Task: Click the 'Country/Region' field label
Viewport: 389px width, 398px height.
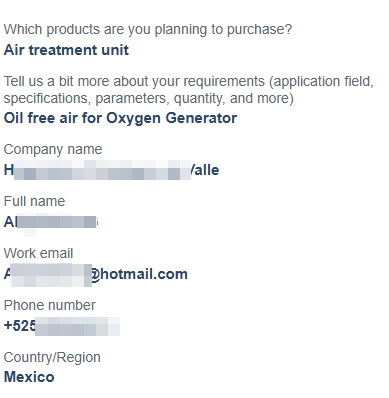Action: pos(52,358)
